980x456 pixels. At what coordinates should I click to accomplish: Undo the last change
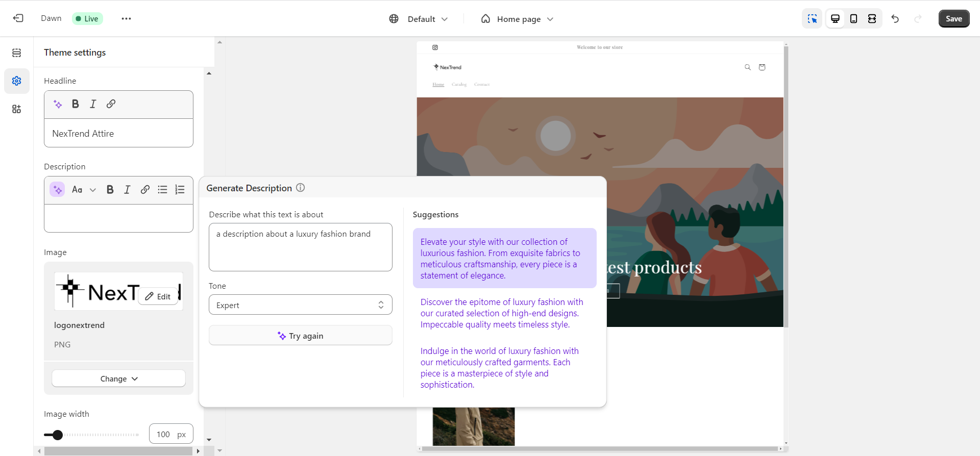point(895,19)
